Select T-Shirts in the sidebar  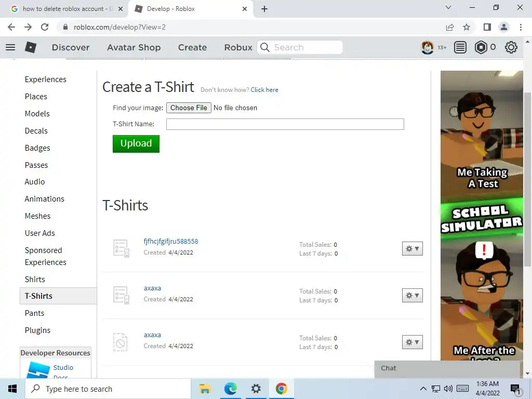(x=58, y=296)
